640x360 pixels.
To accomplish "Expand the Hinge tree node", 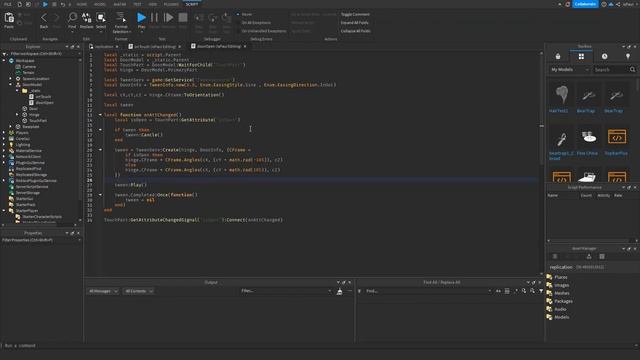I will pos(17,115).
